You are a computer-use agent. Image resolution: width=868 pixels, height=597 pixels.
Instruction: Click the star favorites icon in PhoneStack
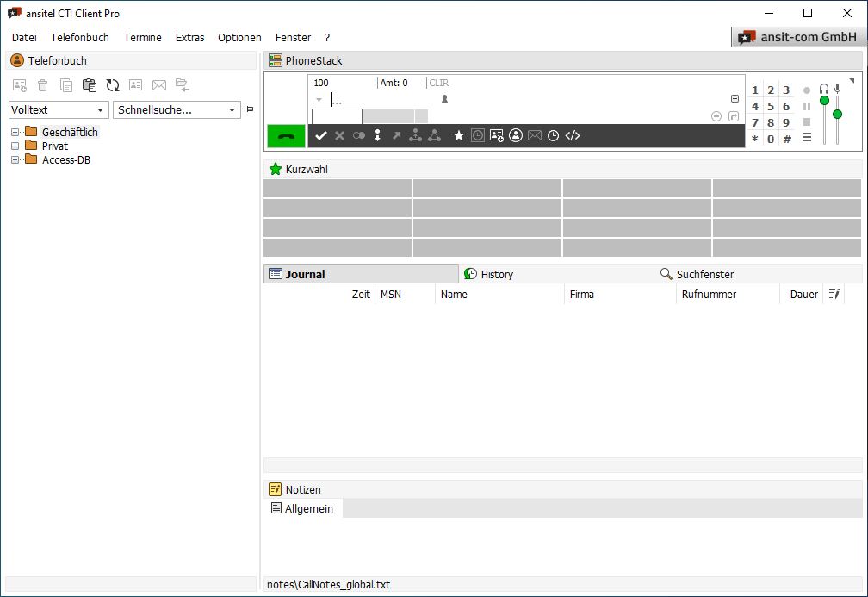coord(459,135)
